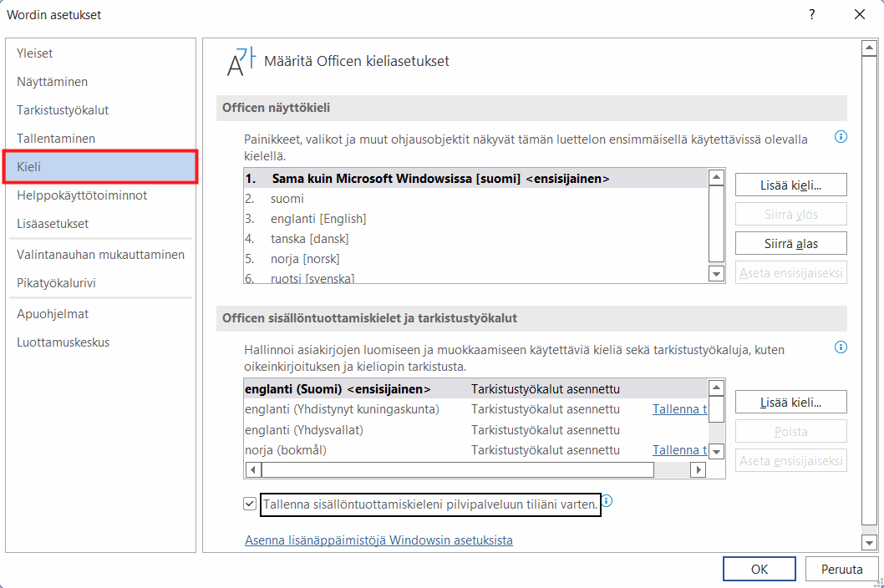Screen dimensions: 884x588
Task: Confirm settings with OK button
Action: (760, 569)
